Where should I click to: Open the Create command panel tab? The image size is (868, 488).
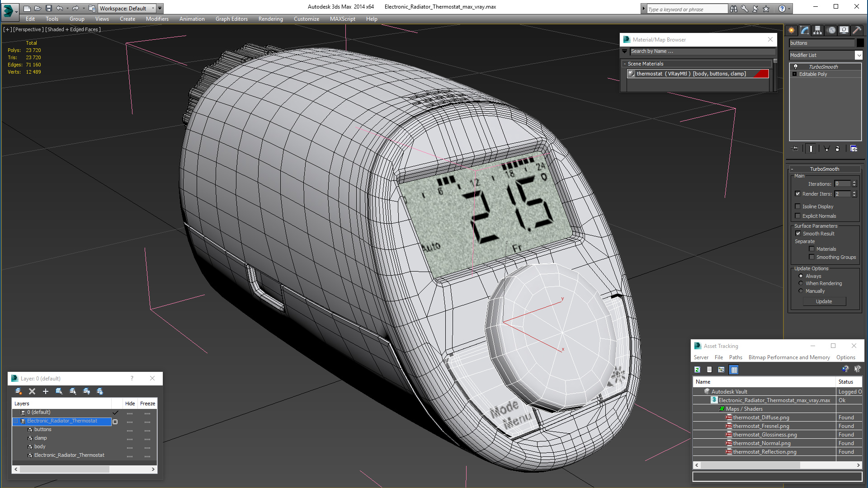pos(792,30)
